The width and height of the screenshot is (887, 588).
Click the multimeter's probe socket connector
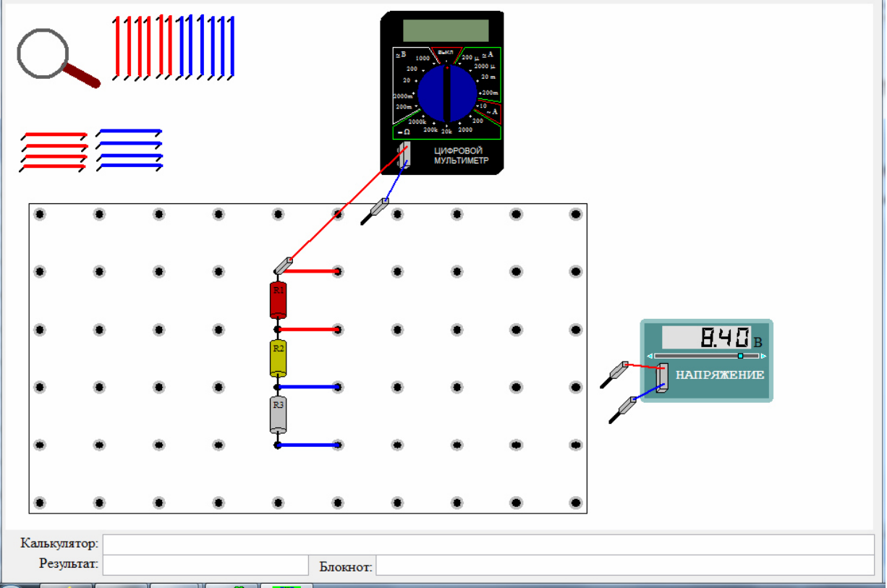point(404,155)
